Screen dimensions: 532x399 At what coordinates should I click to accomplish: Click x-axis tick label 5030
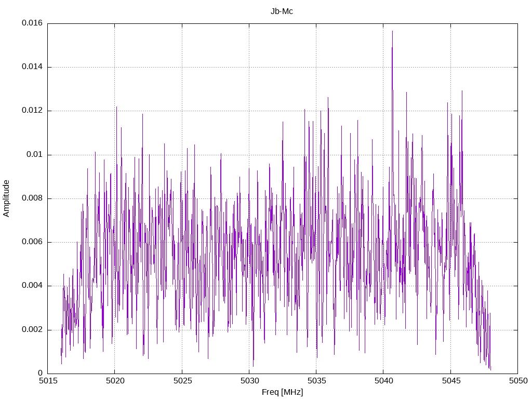pyautogui.click(x=249, y=381)
